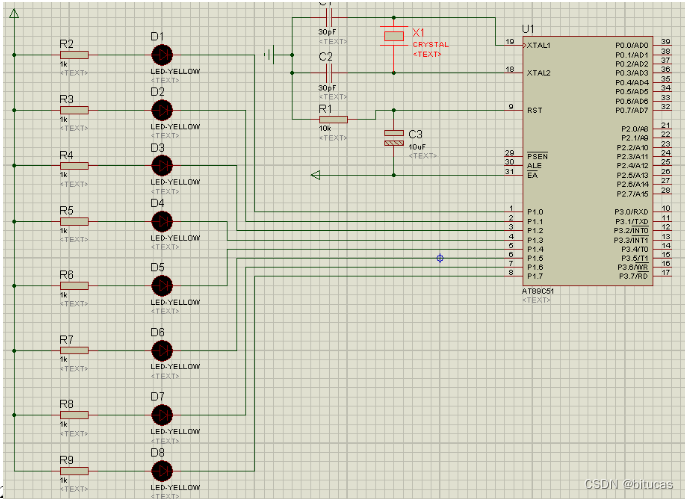Click the P1.0 pin label
The image size is (689, 499).
[x=535, y=212]
